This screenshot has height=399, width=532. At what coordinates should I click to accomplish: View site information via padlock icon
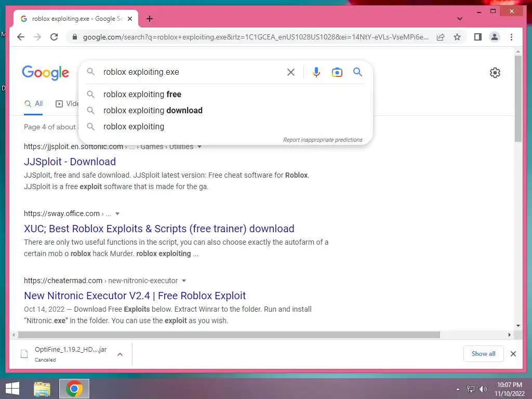(75, 37)
